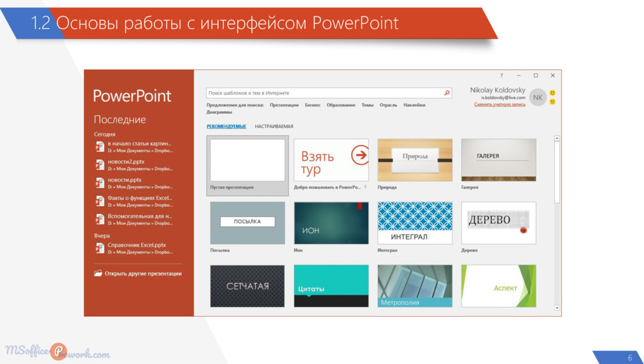Choose the Дерево template thumbnail

[x=499, y=223]
